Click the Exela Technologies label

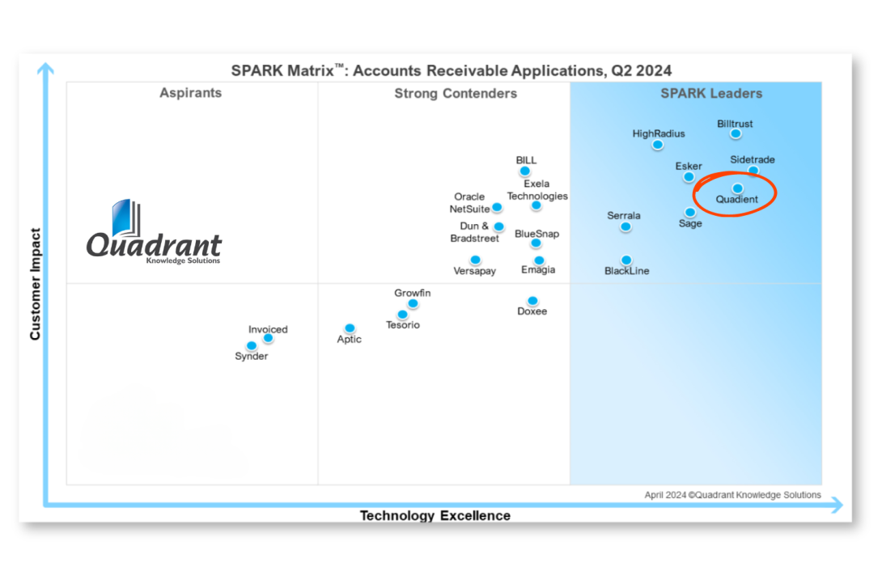coord(537,190)
